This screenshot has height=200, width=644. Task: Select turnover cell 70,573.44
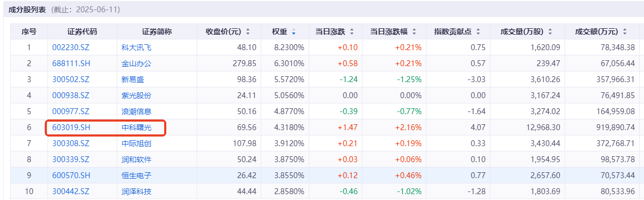coord(618,175)
